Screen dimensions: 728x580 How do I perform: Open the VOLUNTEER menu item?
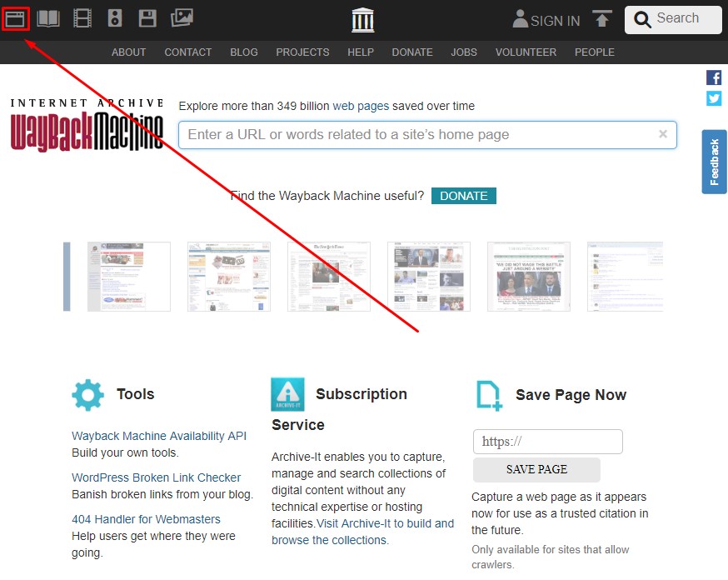pos(526,52)
